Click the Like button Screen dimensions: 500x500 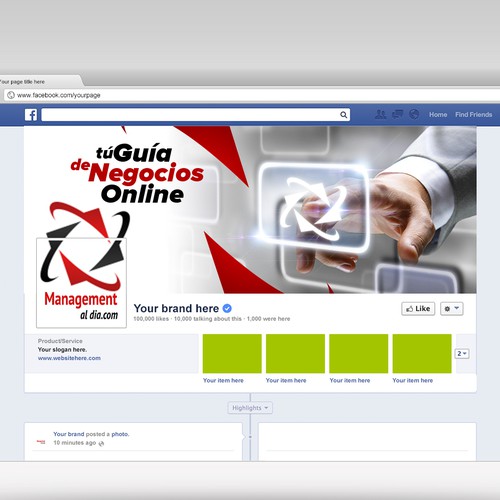[x=418, y=309]
